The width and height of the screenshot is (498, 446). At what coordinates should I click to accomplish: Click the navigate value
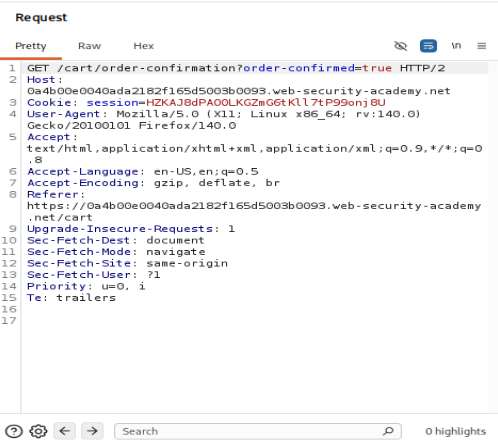[176, 252]
